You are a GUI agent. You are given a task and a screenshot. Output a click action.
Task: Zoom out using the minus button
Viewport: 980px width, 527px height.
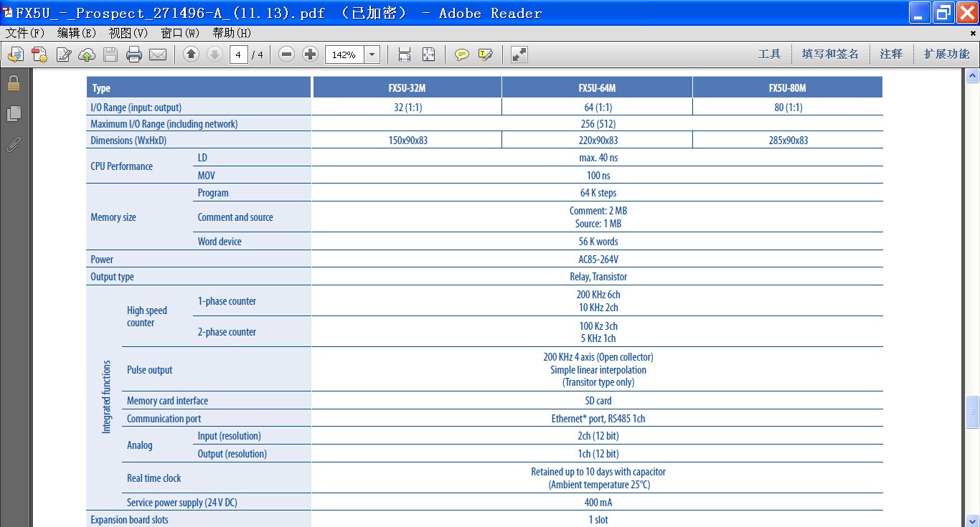[287, 54]
